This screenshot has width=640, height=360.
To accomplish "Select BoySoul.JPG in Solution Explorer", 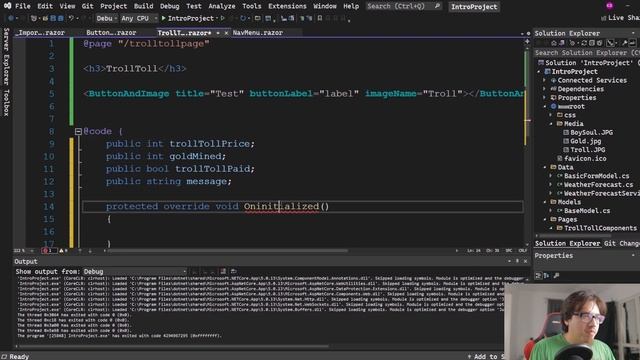I will (x=591, y=132).
